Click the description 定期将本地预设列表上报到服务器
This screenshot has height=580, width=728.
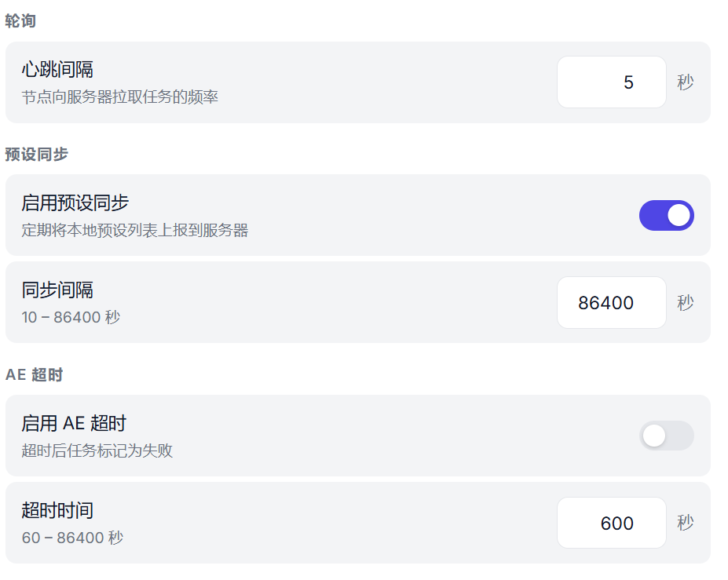click(134, 231)
